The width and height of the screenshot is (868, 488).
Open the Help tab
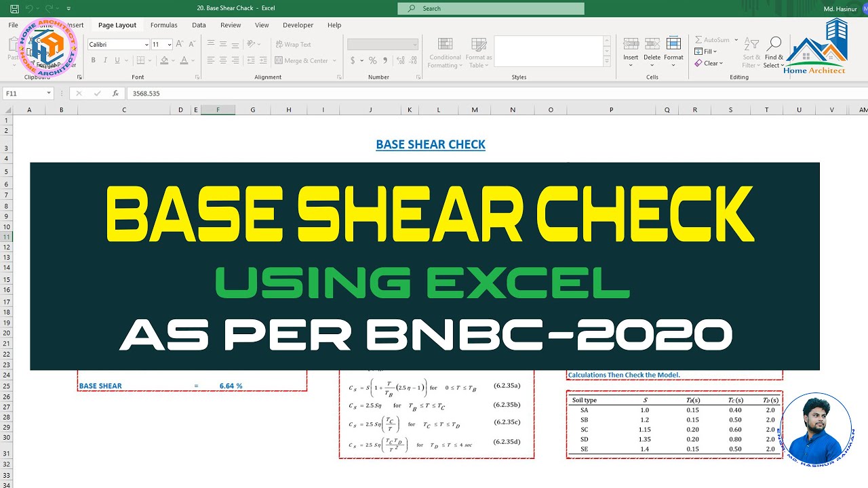(334, 25)
